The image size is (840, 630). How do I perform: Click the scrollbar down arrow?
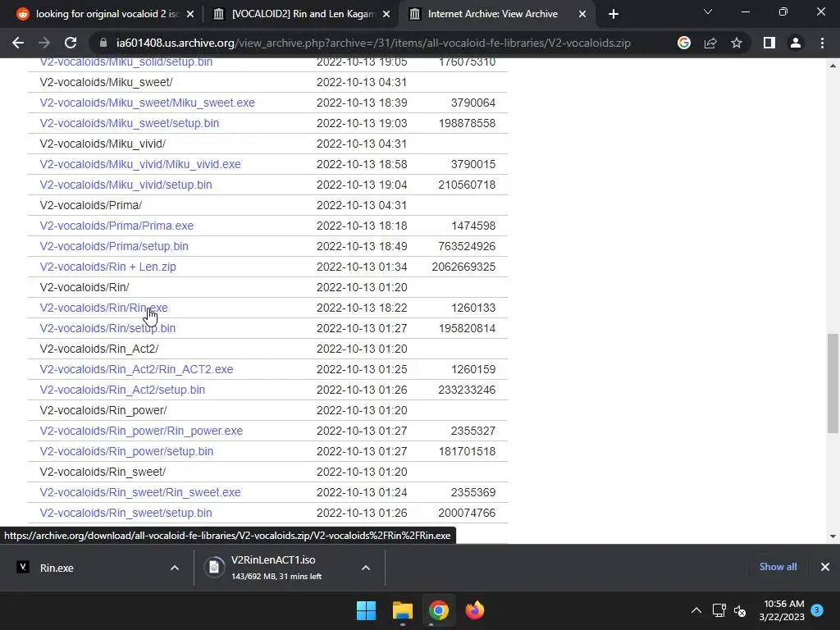tap(833, 536)
